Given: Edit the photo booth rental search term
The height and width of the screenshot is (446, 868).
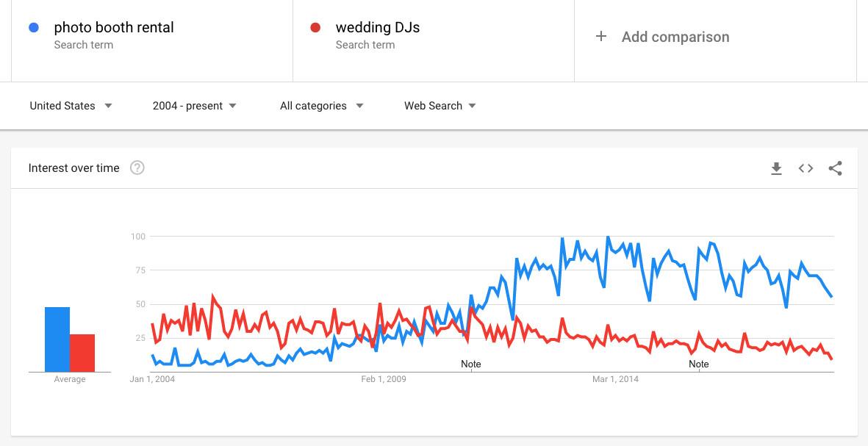Looking at the screenshot, I should 114,28.
